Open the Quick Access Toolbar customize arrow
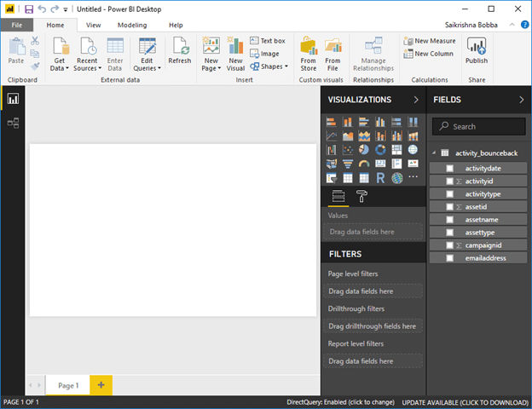The width and height of the screenshot is (532, 409). pos(66,9)
